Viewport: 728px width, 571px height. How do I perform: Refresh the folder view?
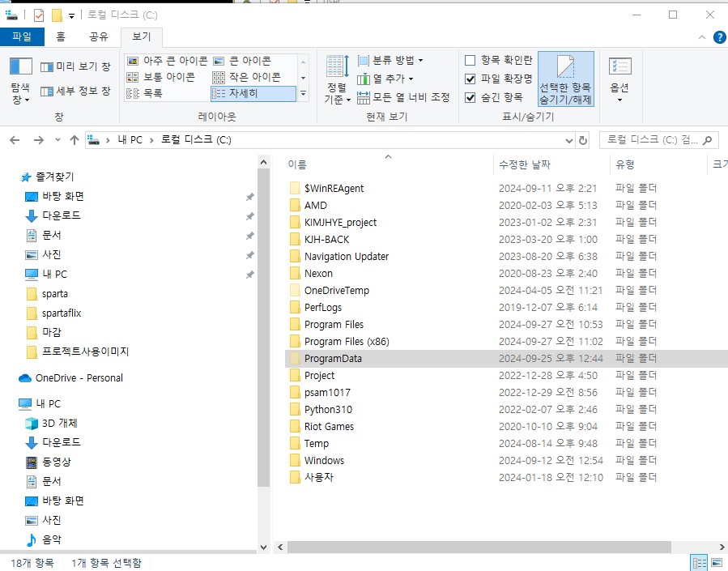pos(583,140)
